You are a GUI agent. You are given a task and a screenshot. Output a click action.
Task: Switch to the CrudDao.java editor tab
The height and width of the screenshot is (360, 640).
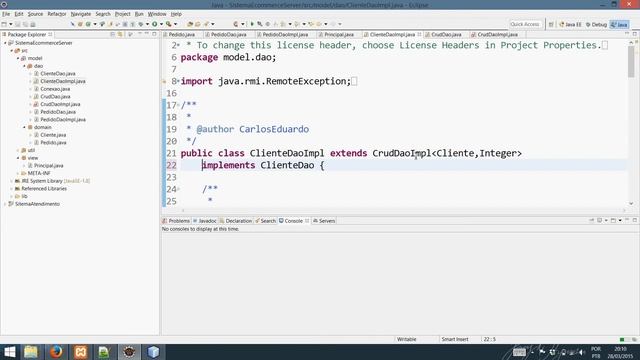pos(446,35)
